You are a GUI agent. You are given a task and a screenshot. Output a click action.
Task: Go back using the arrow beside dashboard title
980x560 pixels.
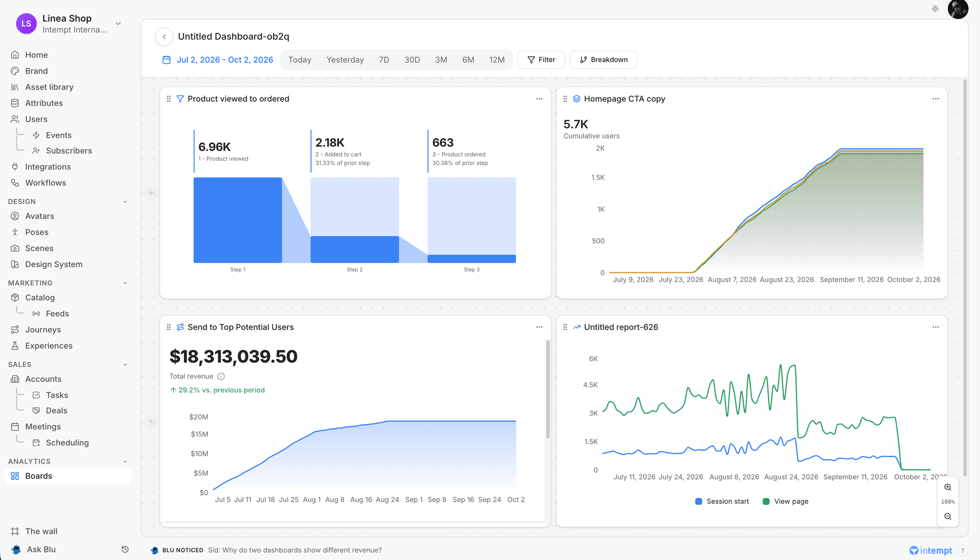164,37
